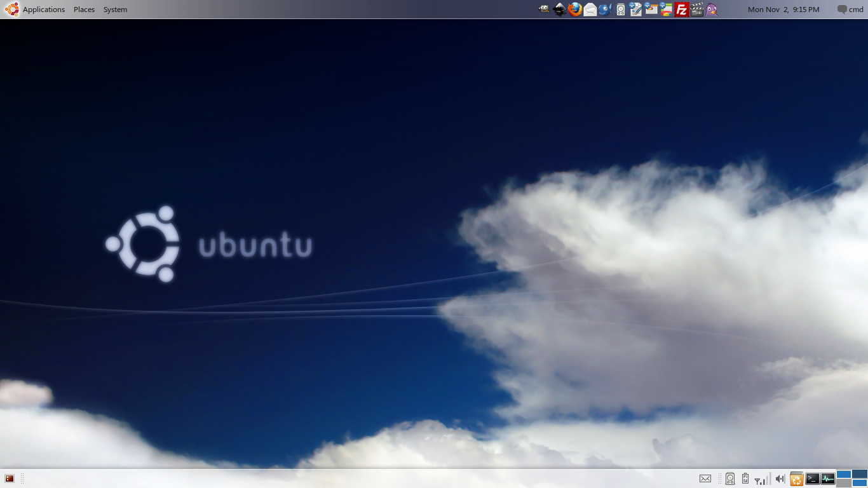Open the calendar from the date and time

[x=783, y=10]
